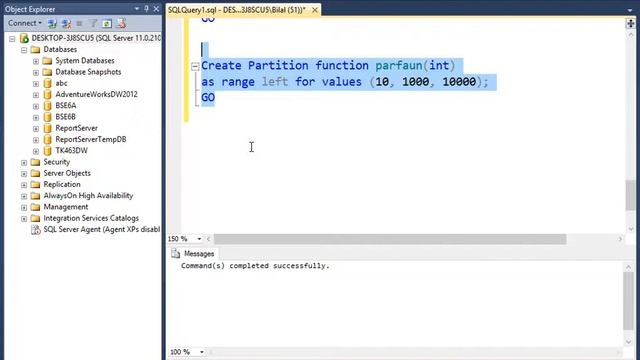Click 'Command(s) completed successfully.' message text
Image resolution: width=640 pixels, height=360 pixels.
pyautogui.click(x=255, y=266)
